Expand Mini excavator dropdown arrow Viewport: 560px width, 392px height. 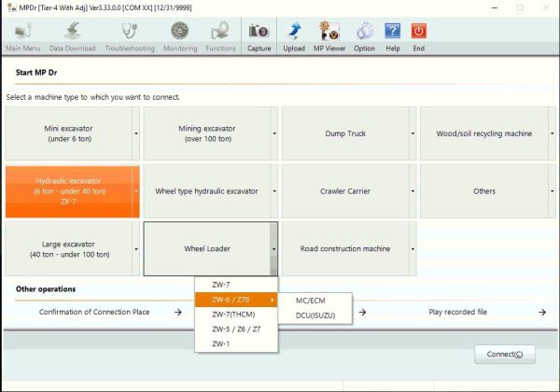136,133
